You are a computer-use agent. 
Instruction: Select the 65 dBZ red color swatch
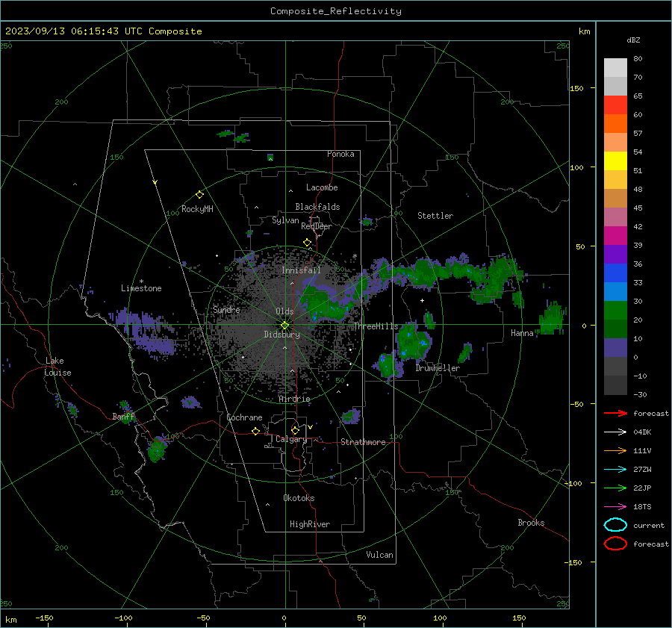click(x=615, y=105)
